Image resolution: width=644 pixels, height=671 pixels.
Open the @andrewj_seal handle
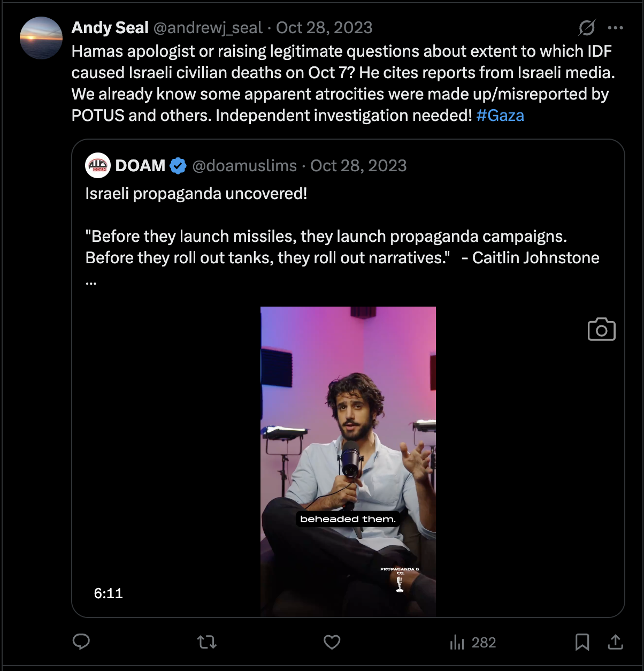coord(208,28)
